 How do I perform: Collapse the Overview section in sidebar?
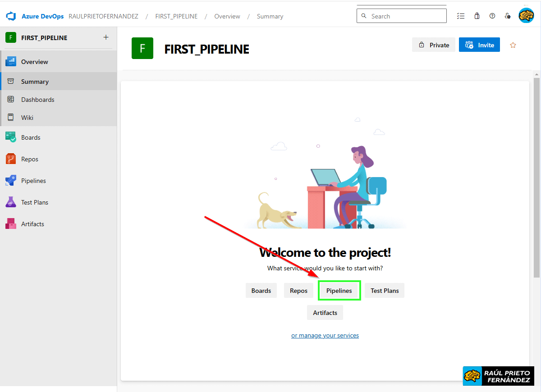35,62
